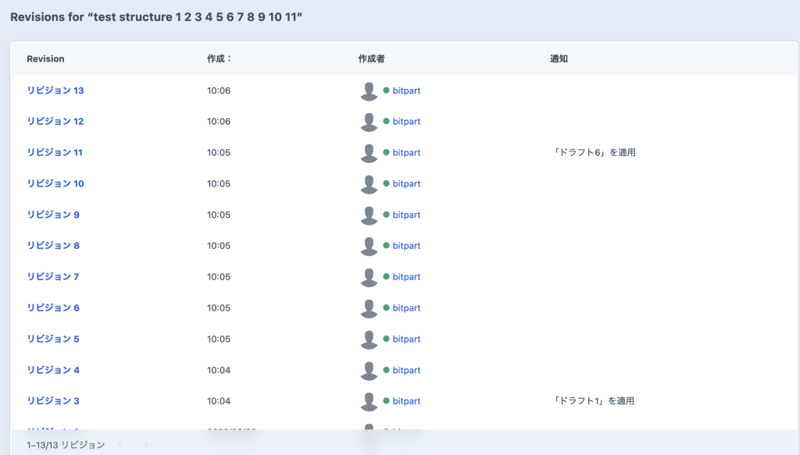Click the avatar icon in Revision 11 row
800x455 pixels.
click(x=369, y=153)
